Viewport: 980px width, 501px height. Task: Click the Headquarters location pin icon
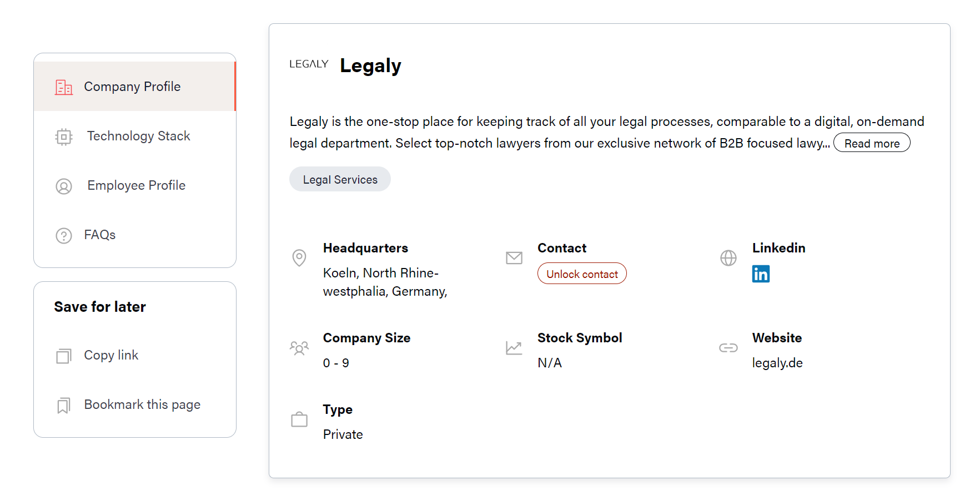(299, 258)
